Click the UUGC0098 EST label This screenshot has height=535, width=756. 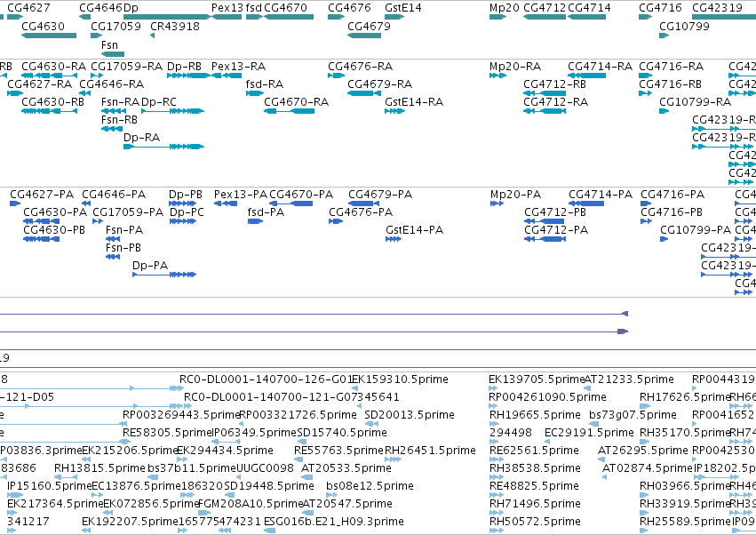point(265,468)
